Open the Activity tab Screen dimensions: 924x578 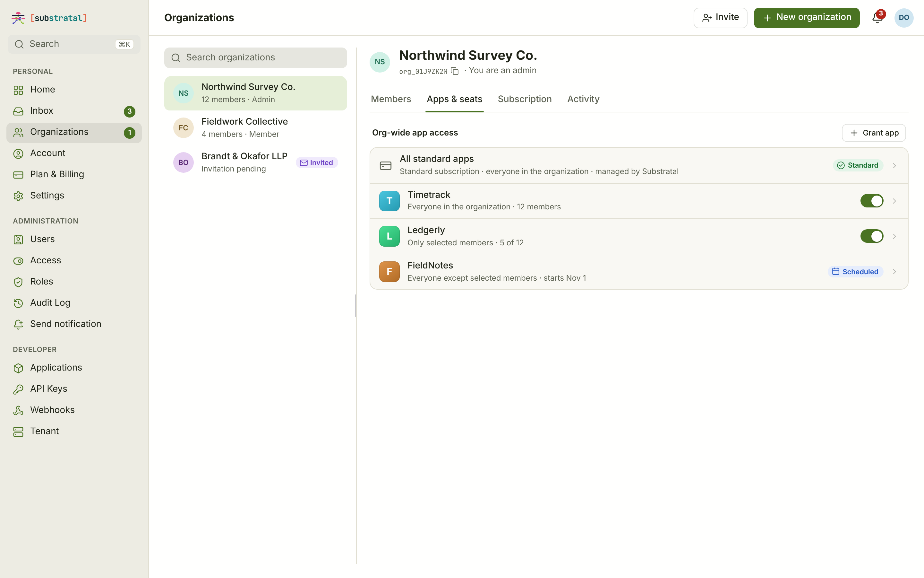pyautogui.click(x=583, y=100)
